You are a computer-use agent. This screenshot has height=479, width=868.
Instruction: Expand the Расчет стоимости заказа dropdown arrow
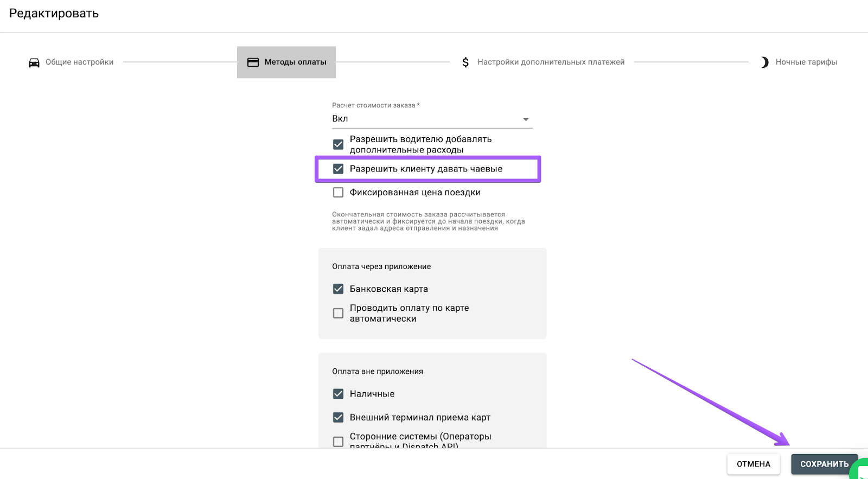pos(526,119)
